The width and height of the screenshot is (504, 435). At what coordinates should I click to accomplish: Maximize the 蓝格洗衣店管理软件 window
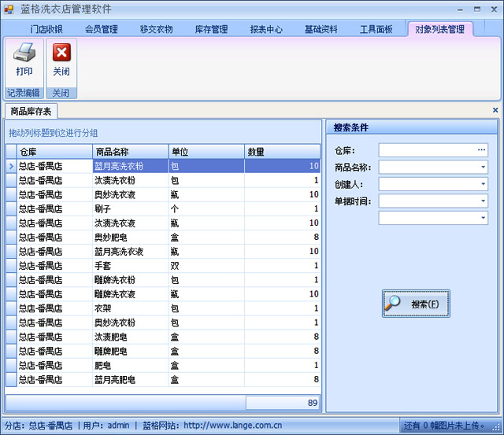(477, 9)
